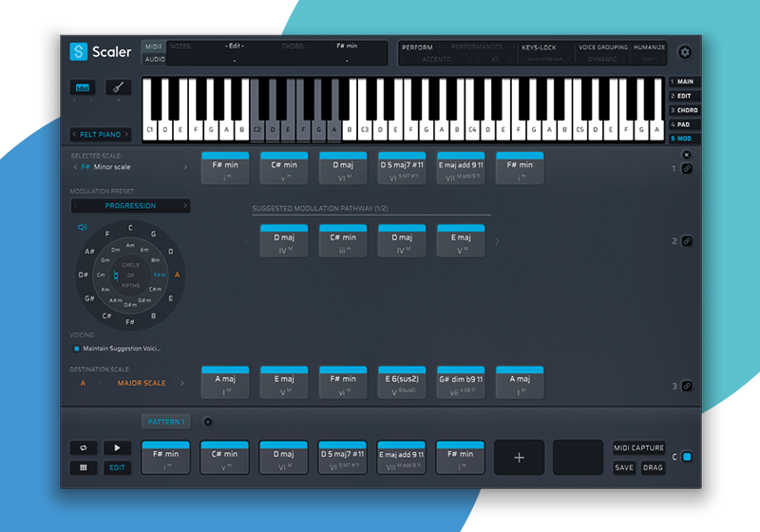
Task: Toggle VOICE GROUPING
Action: click(603, 47)
